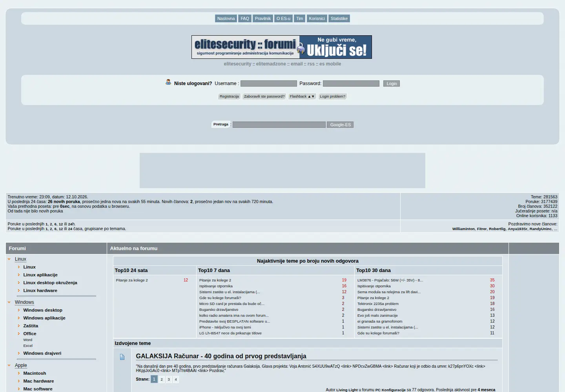
Task: Click the user icon beside 'Niste ulogovani?'
Action: pyautogui.click(x=168, y=82)
